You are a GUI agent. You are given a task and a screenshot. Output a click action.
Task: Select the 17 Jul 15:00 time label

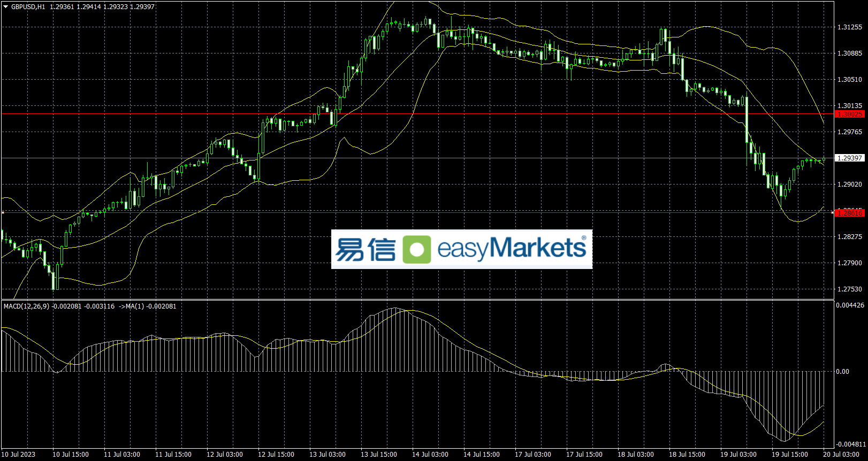(x=584, y=455)
